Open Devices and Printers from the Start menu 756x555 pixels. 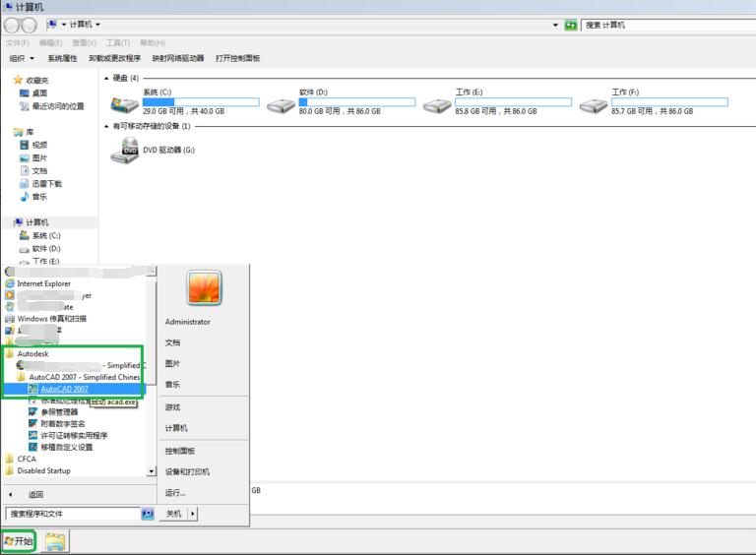pyautogui.click(x=187, y=471)
